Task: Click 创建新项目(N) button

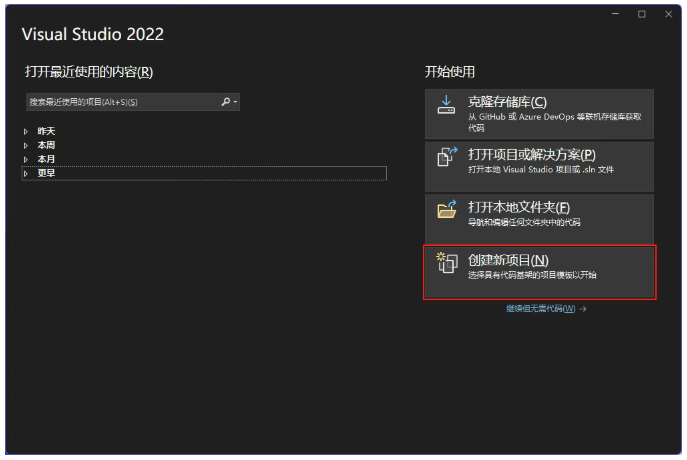Action: (x=539, y=272)
